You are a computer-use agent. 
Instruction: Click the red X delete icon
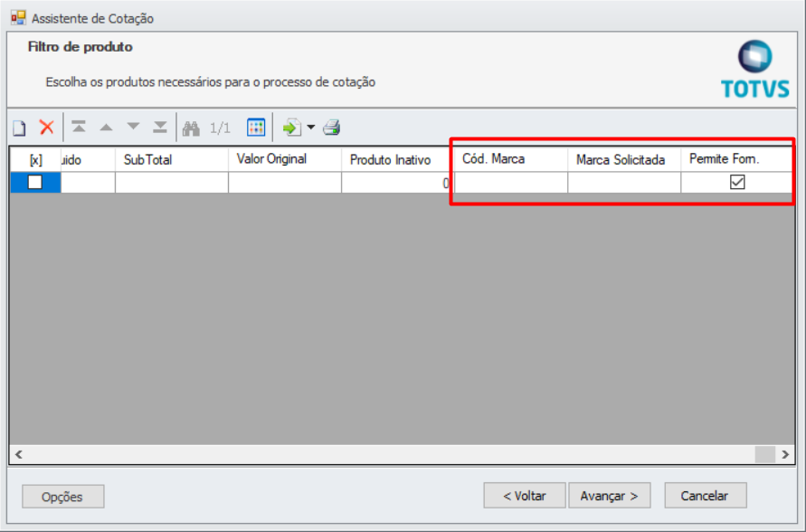pyautogui.click(x=47, y=127)
